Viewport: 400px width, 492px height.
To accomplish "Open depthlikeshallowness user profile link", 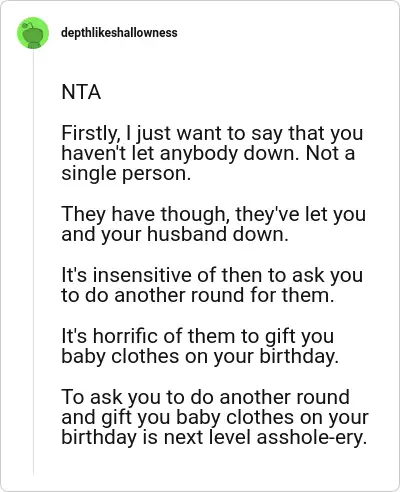I will coord(119,33).
